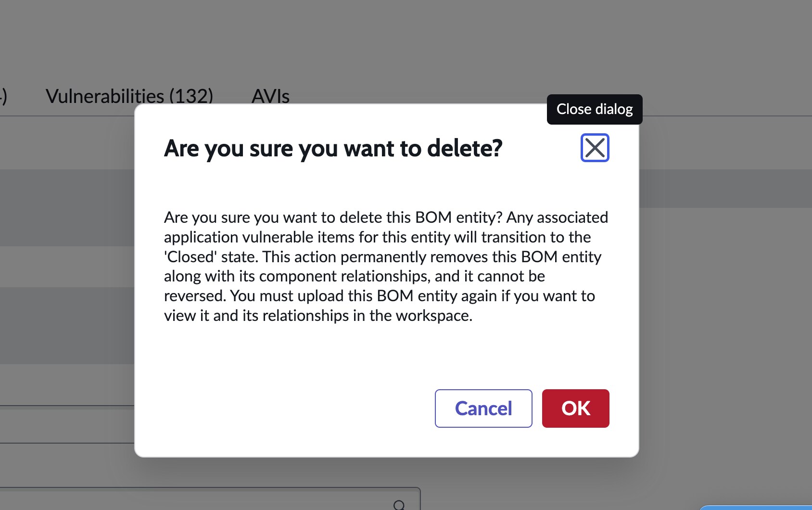The height and width of the screenshot is (510, 812).
Task: Close the delete confirmation dialog with X
Action: 595,148
